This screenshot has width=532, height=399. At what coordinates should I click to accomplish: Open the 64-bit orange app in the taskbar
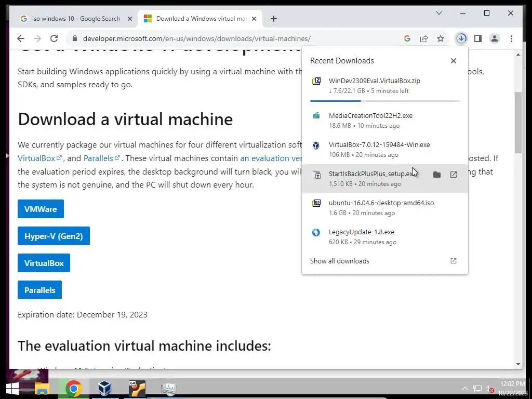pos(137,388)
